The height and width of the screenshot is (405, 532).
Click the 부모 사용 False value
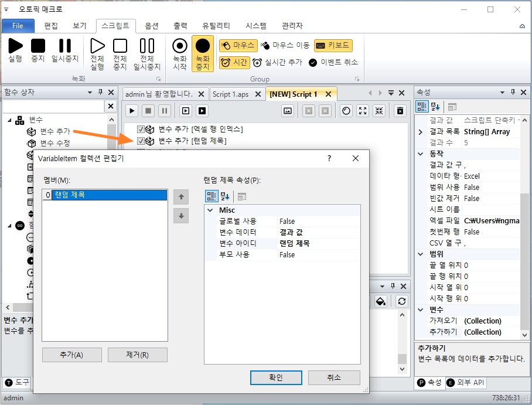[x=318, y=254]
